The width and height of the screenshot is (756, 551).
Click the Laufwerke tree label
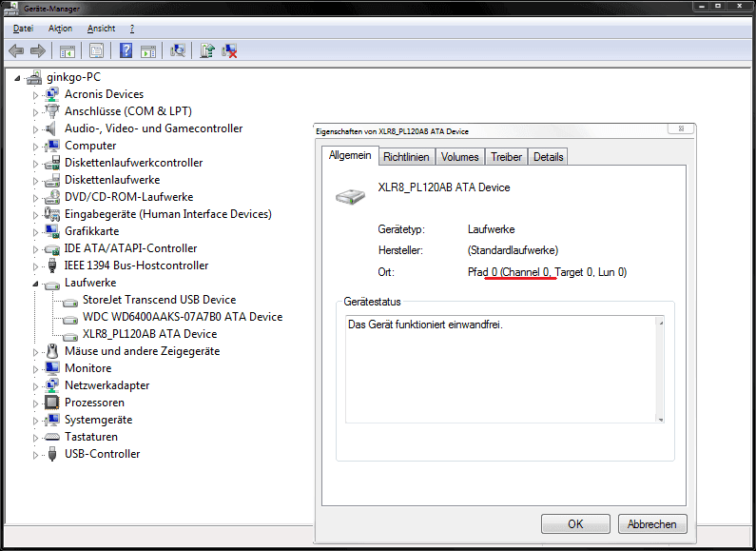[90, 283]
